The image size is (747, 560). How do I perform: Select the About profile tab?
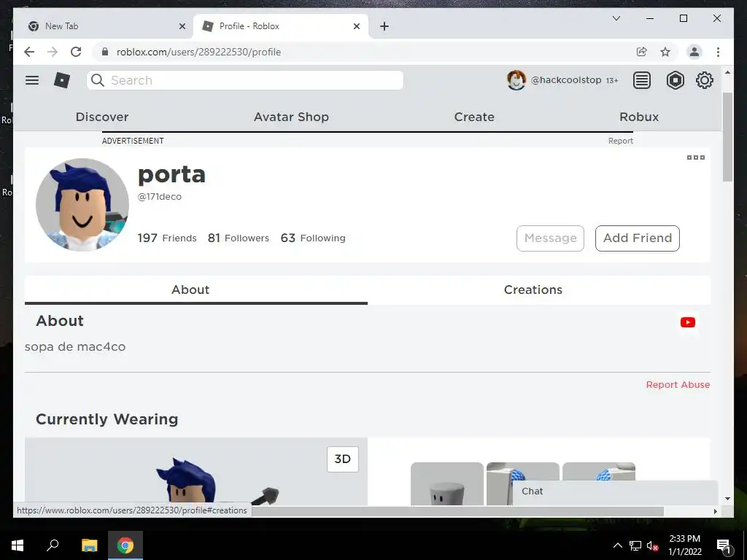[196, 289]
